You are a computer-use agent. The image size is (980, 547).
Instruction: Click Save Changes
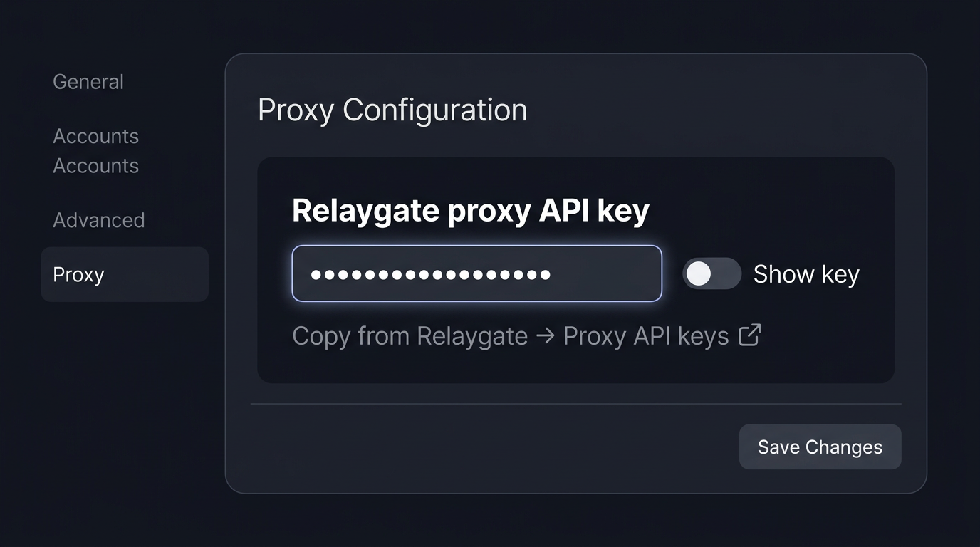click(819, 447)
